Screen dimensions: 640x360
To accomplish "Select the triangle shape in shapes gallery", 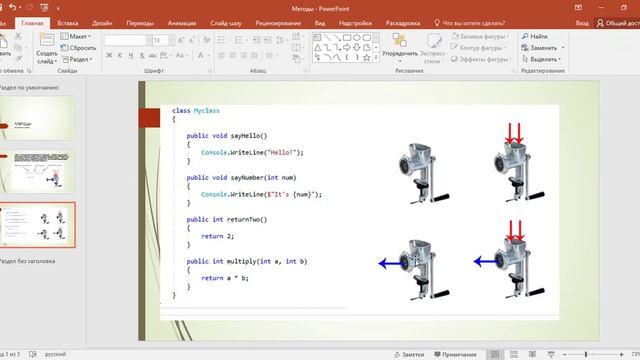I will click(318, 48).
